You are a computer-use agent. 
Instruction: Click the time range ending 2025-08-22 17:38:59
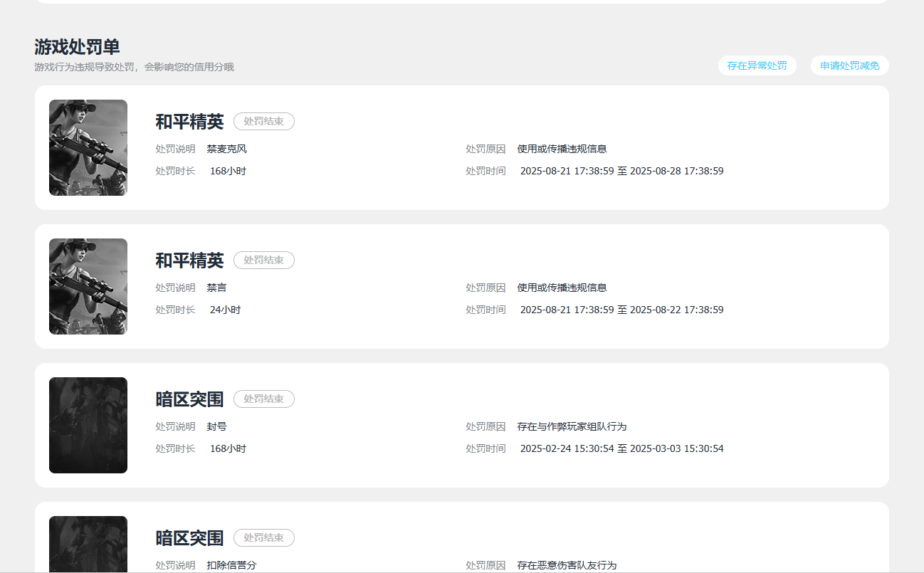pos(622,310)
